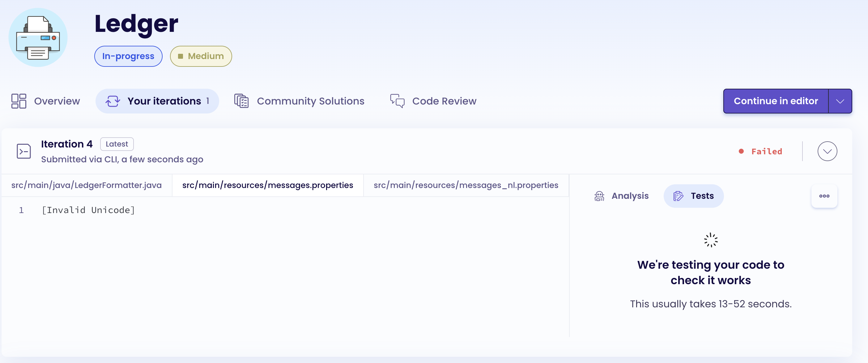Click line number 1 in code view

[21, 210]
